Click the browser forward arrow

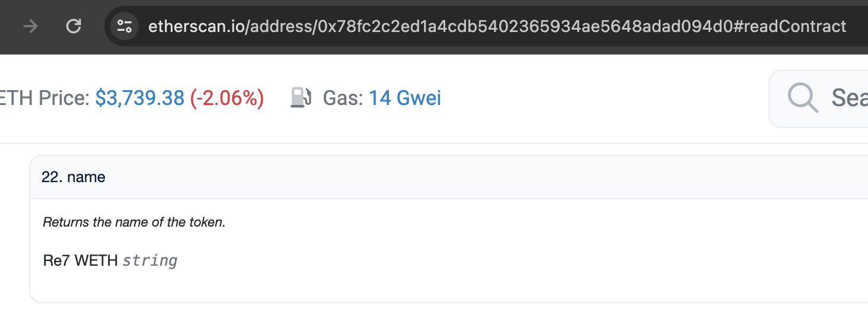(30, 26)
